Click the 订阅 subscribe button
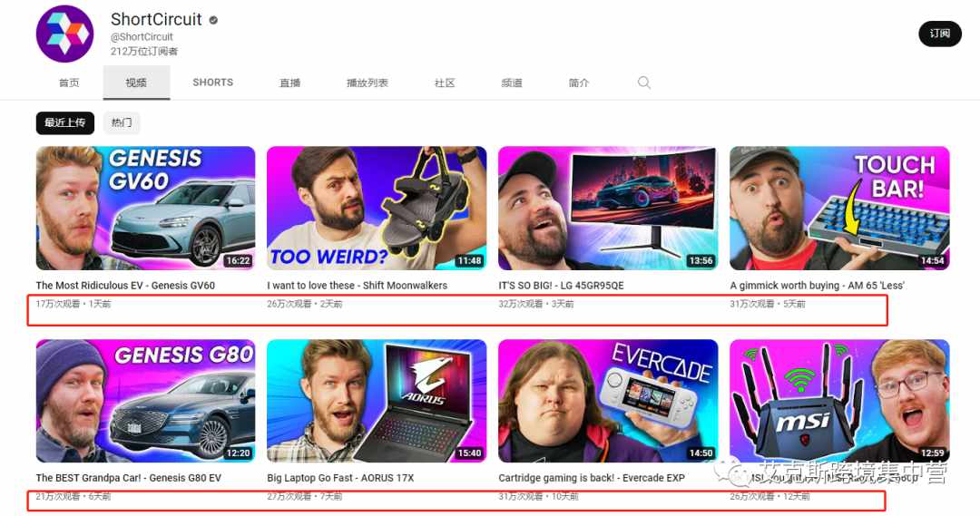The image size is (980, 516). [939, 34]
